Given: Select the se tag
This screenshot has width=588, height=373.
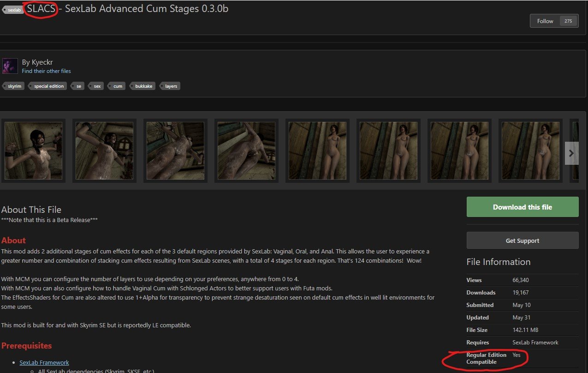Looking at the screenshot, I should tap(78, 86).
